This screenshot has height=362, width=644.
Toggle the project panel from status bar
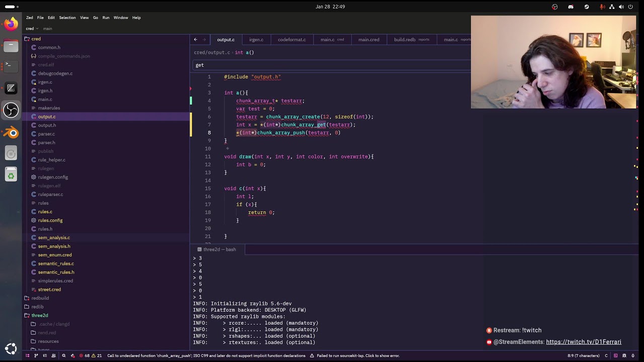coord(27,355)
